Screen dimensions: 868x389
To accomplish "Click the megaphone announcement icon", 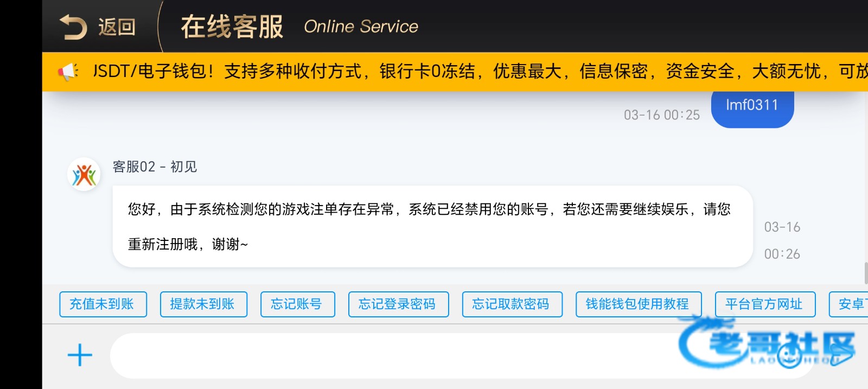I will pyautogui.click(x=68, y=72).
